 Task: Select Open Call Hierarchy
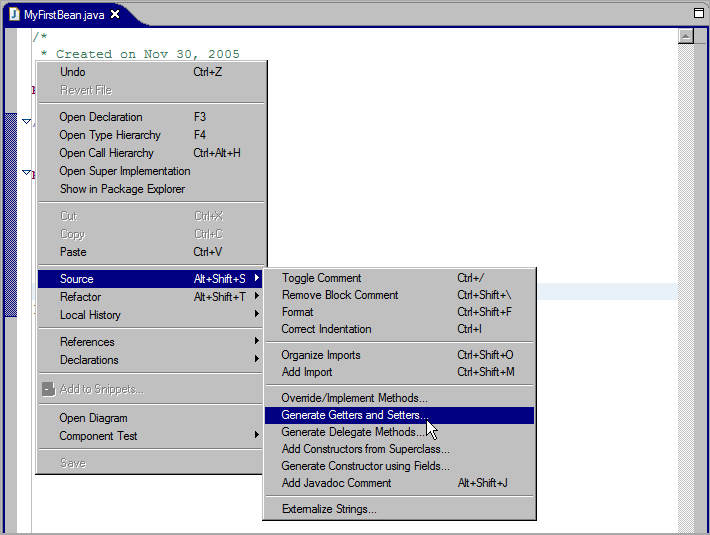[152, 153]
